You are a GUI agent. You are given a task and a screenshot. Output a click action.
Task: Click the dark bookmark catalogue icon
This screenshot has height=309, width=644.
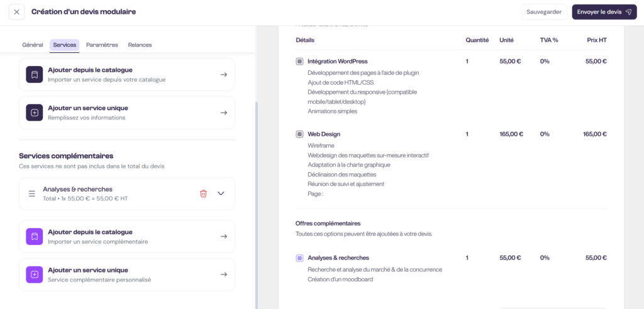coord(35,75)
